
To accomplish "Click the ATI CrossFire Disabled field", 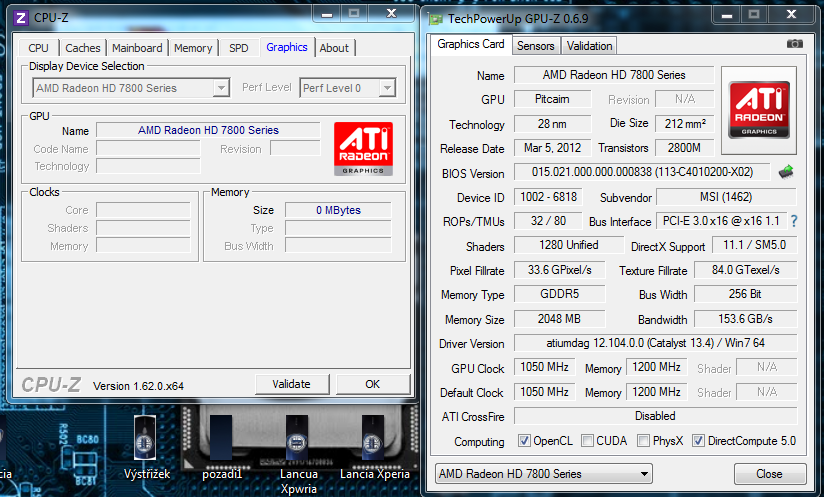I will pos(655,416).
